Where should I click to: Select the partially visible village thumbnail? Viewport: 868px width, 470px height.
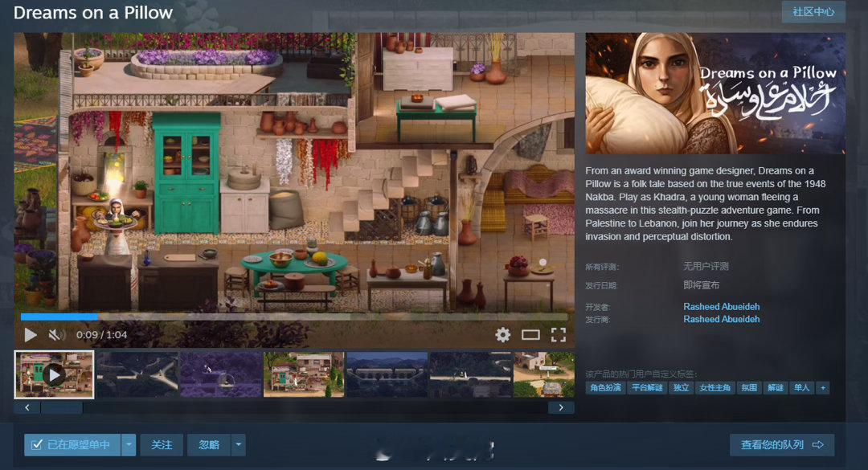tap(544, 374)
